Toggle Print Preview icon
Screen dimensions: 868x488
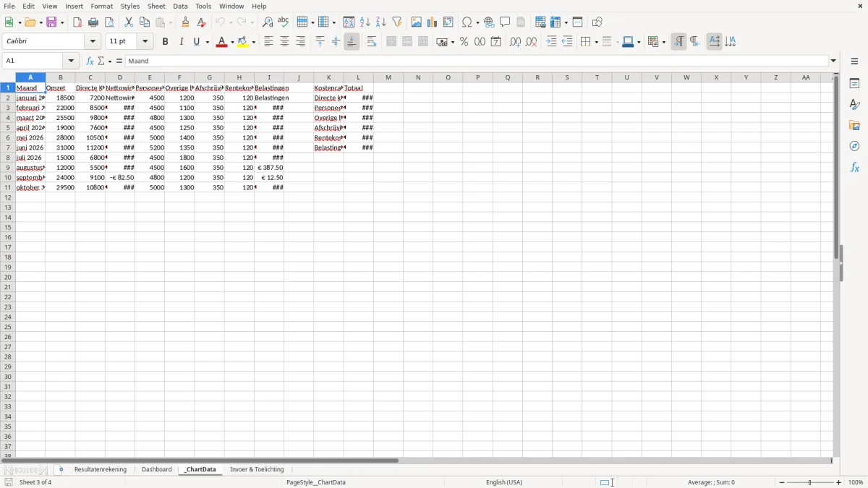coord(109,22)
